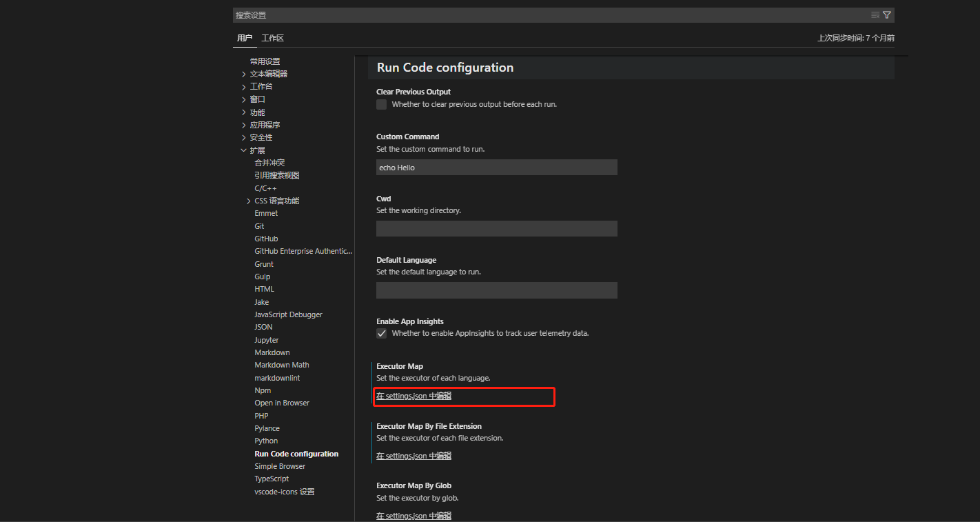Collapse the 扩展 section chevron
Screen dimensions: 980x522
click(244, 150)
